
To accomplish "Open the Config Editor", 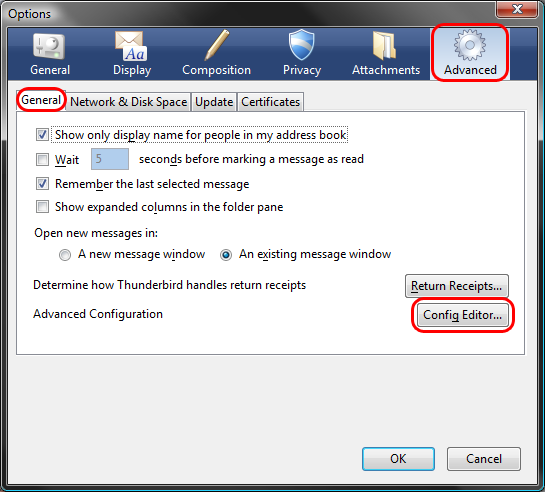I will click(x=462, y=315).
